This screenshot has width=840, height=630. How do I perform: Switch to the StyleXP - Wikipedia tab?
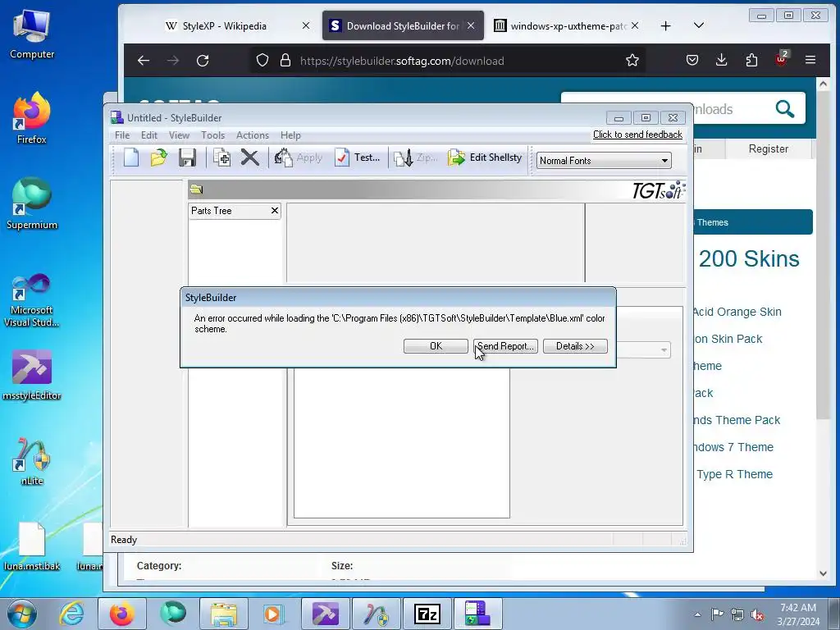coord(224,25)
